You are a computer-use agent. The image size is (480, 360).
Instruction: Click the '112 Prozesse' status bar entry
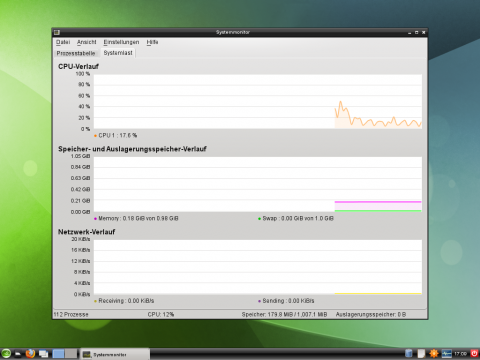71,314
